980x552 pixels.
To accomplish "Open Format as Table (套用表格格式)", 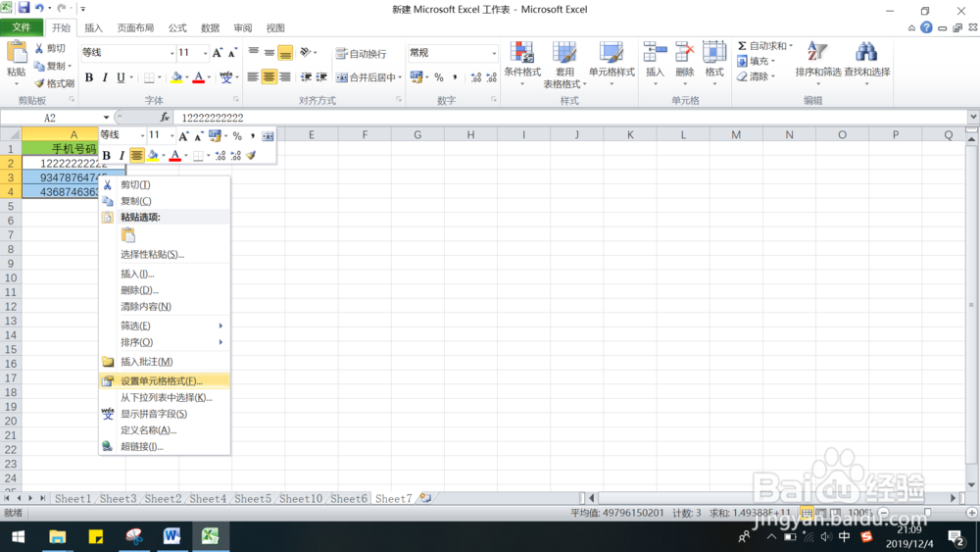I will (x=564, y=65).
